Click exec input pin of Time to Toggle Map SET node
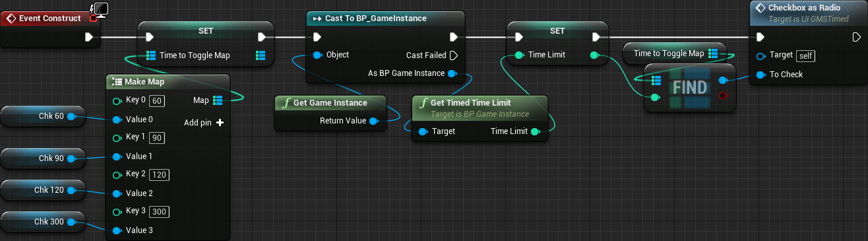 click(149, 37)
